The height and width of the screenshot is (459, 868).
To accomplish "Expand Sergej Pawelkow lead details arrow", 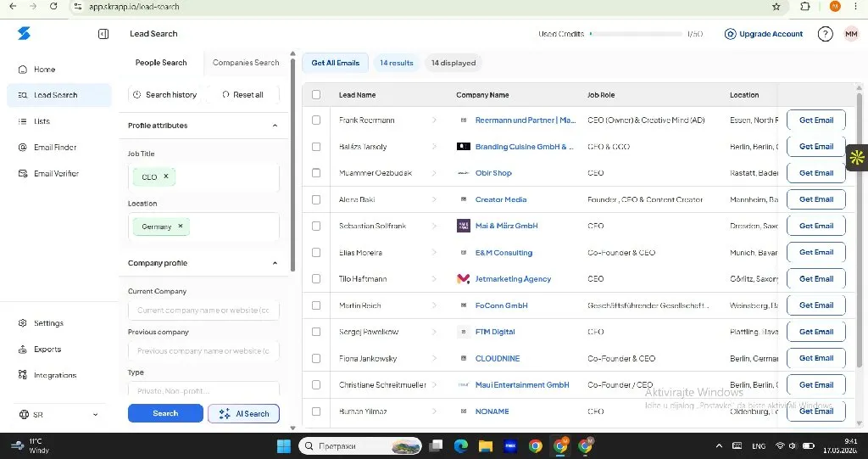I will tap(434, 332).
